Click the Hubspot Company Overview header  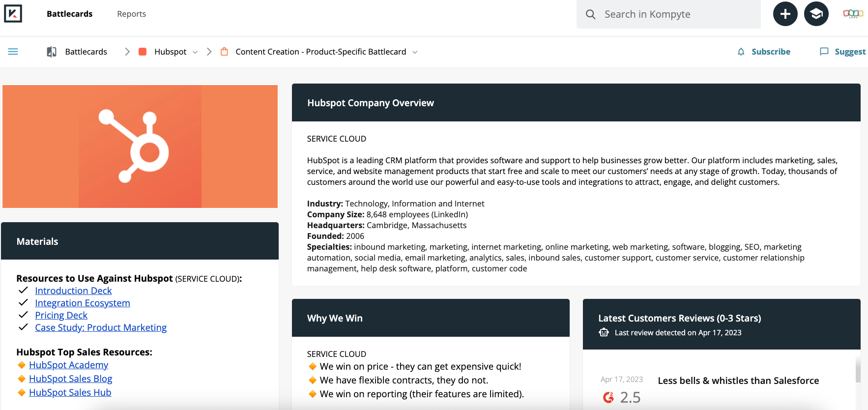pos(576,103)
